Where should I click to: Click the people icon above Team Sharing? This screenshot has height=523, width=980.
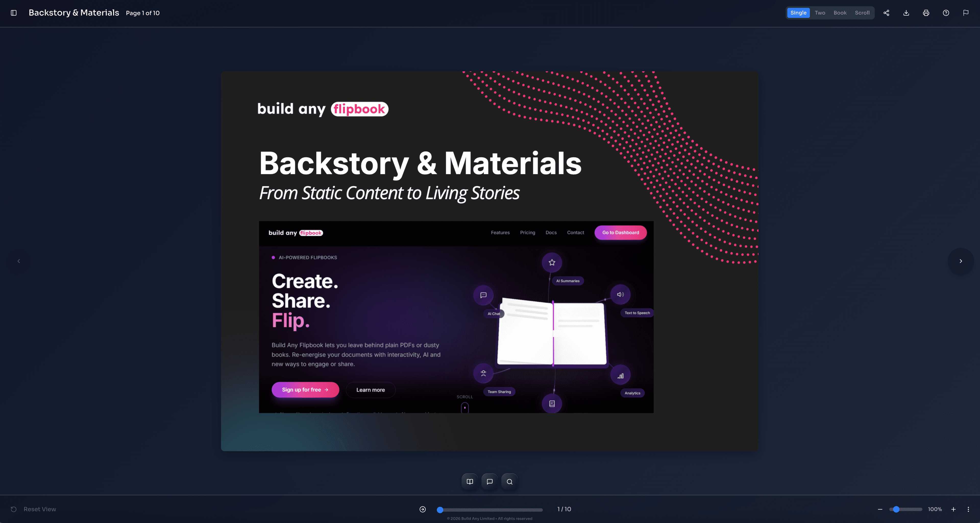tap(483, 373)
